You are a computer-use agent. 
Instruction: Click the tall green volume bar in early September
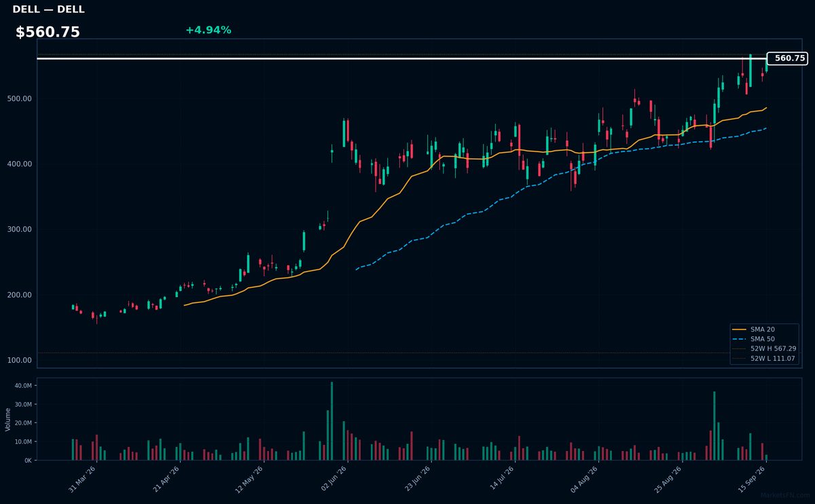[x=714, y=426]
